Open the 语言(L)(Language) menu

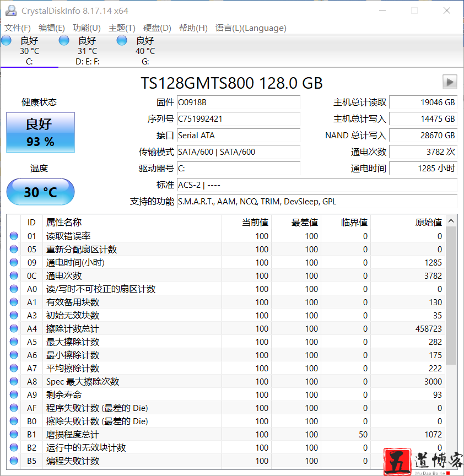pos(251,28)
